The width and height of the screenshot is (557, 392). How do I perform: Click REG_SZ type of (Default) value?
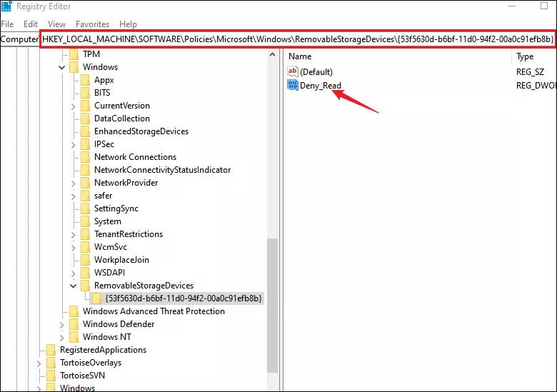coord(530,72)
